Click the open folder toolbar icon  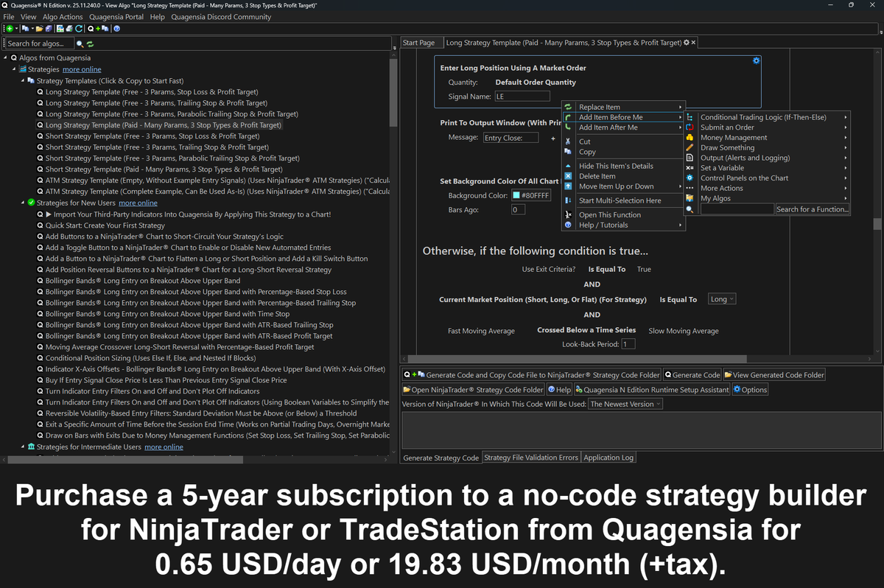coord(40,28)
